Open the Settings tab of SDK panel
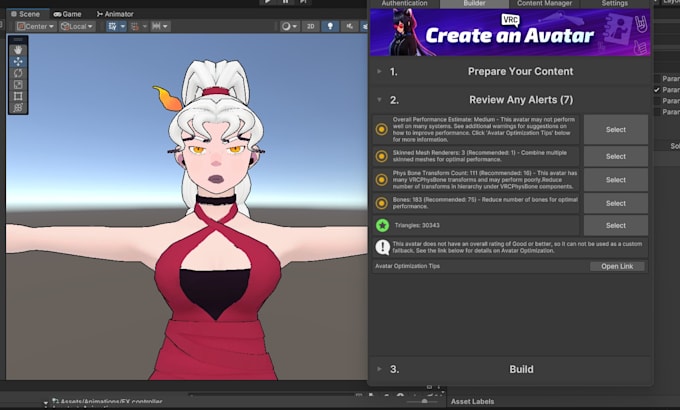The image size is (680, 410). point(615,3)
